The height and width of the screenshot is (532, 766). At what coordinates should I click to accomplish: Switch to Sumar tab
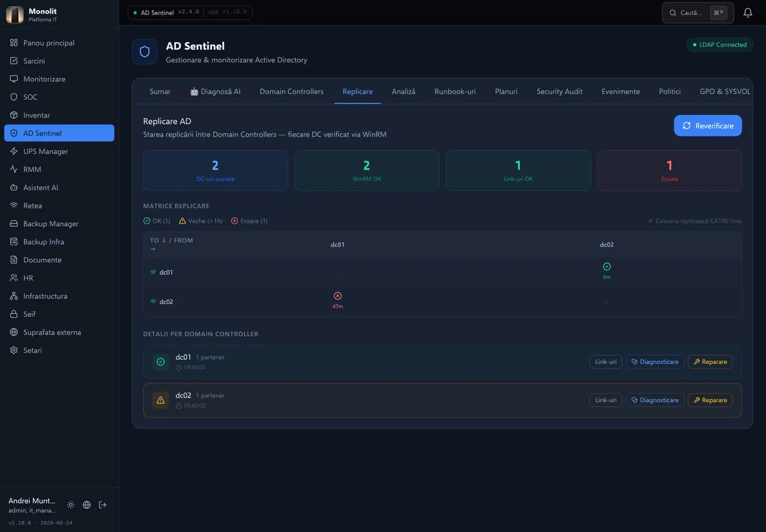pos(160,92)
